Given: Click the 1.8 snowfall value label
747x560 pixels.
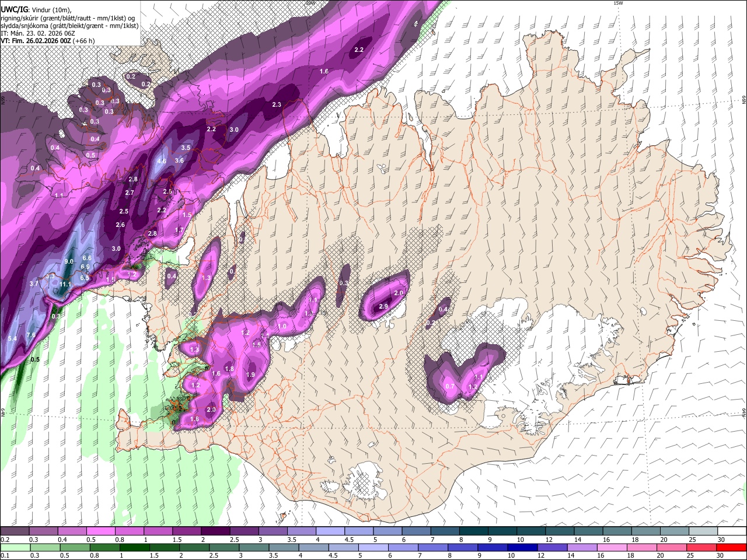Looking at the screenshot, I should pyautogui.click(x=229, y=369).
